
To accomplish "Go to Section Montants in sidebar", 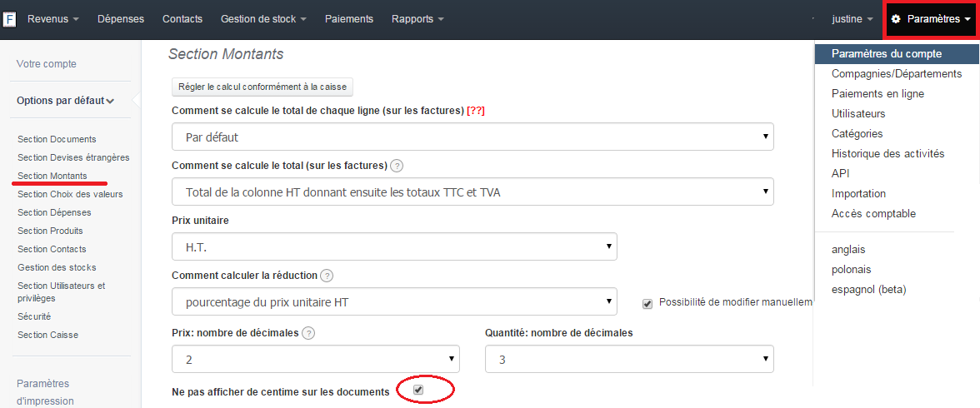I will tap(52, 176).
